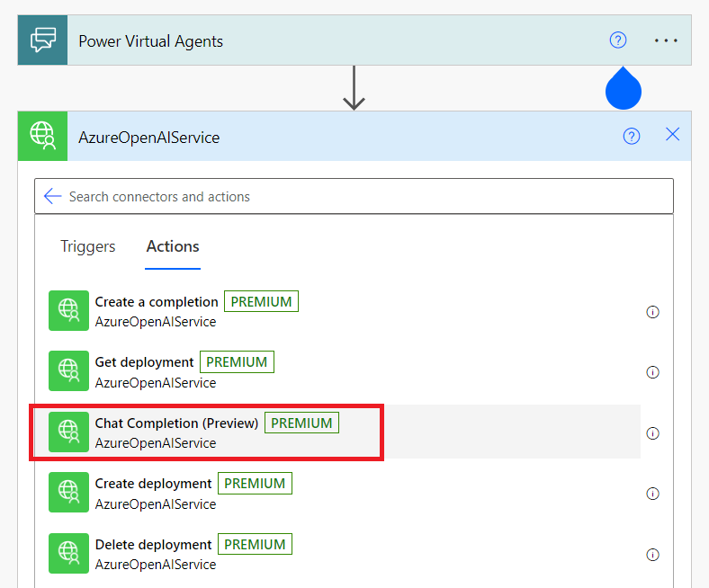Focus the Search connectors and actions field
Screen dimensions: 709x588
click(x=360, y=196)
